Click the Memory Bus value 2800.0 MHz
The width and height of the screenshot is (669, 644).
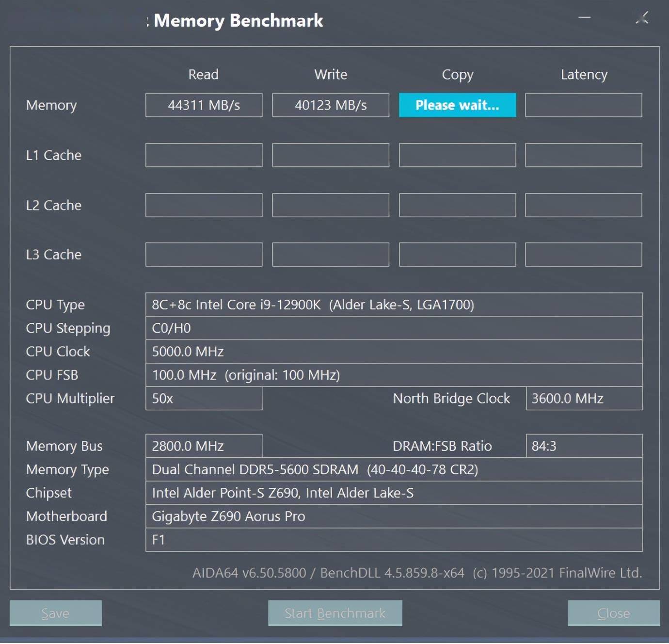coord(204,446)
